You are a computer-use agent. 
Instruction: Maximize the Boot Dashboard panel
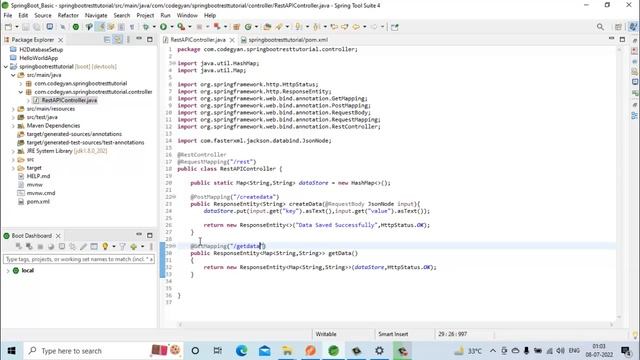point(150,236)
